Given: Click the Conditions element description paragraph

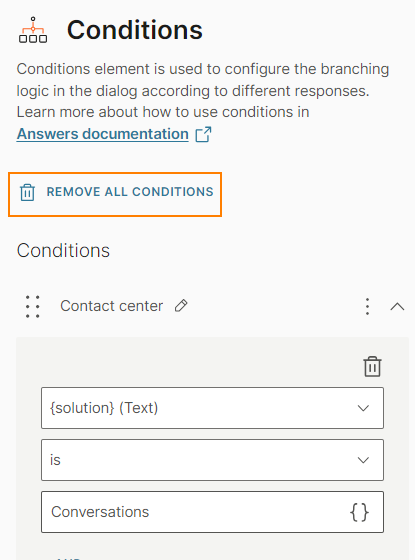Looking at the screenshot, I should point(203,91).
